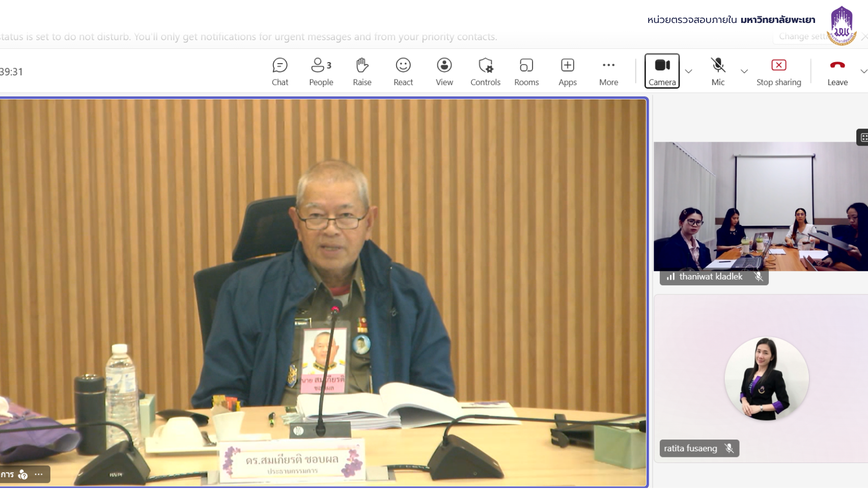Expand the Mic options chevron
The width and height of the screenshot is (868, 489).
pyautogui.click(x=744, y=71)
